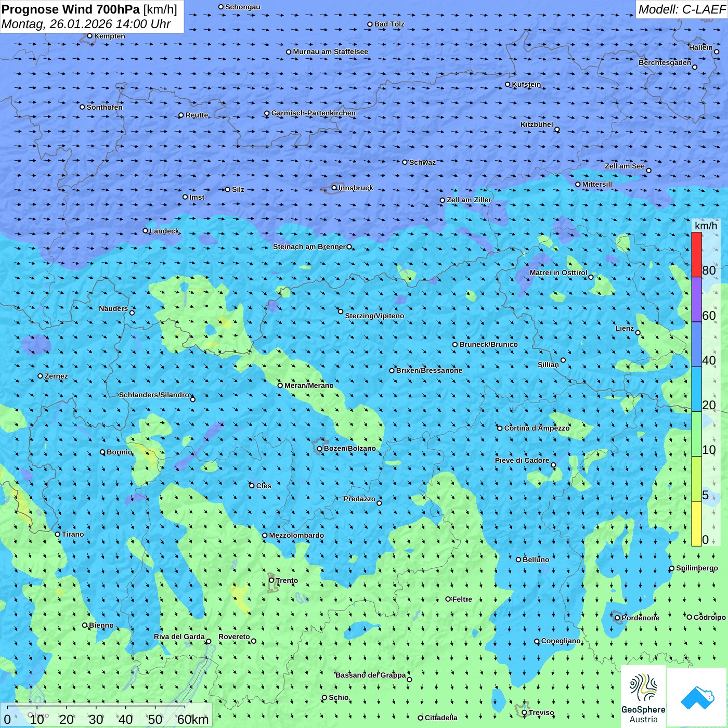Screen dimensions: 728x728
Task: Click the 'Conegliano' label
Action: coord(561,641)
